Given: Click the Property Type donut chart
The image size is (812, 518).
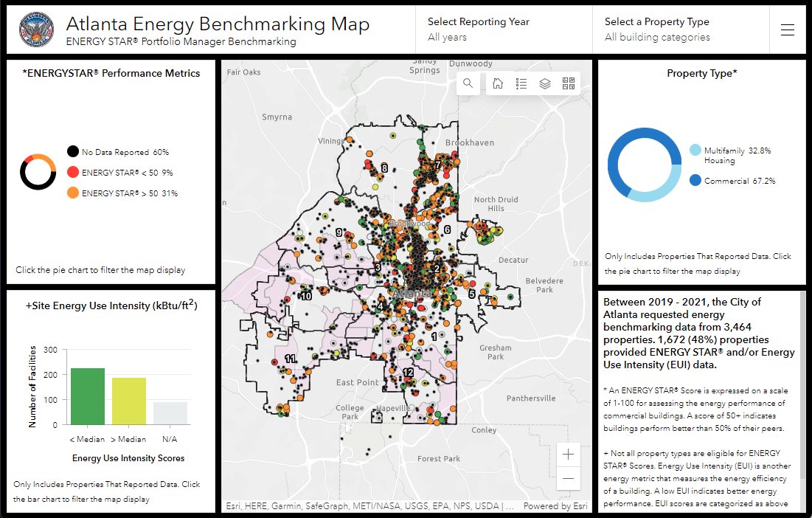Looking at the screenshot, I should click(645, 165).
